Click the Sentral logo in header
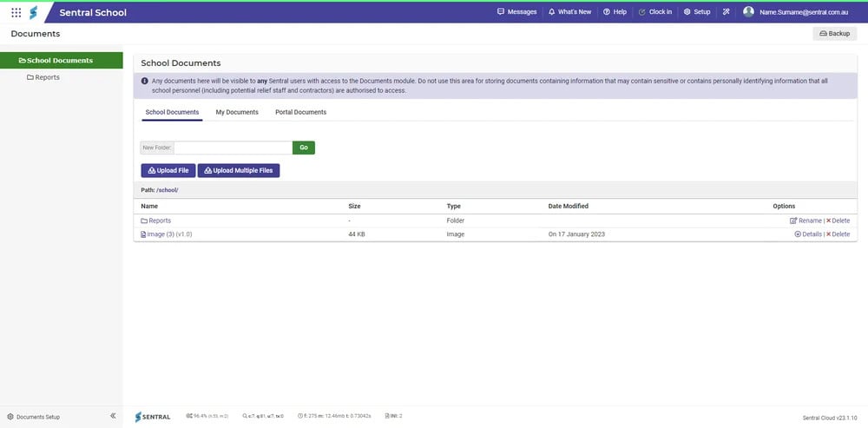 click(34, 12)
